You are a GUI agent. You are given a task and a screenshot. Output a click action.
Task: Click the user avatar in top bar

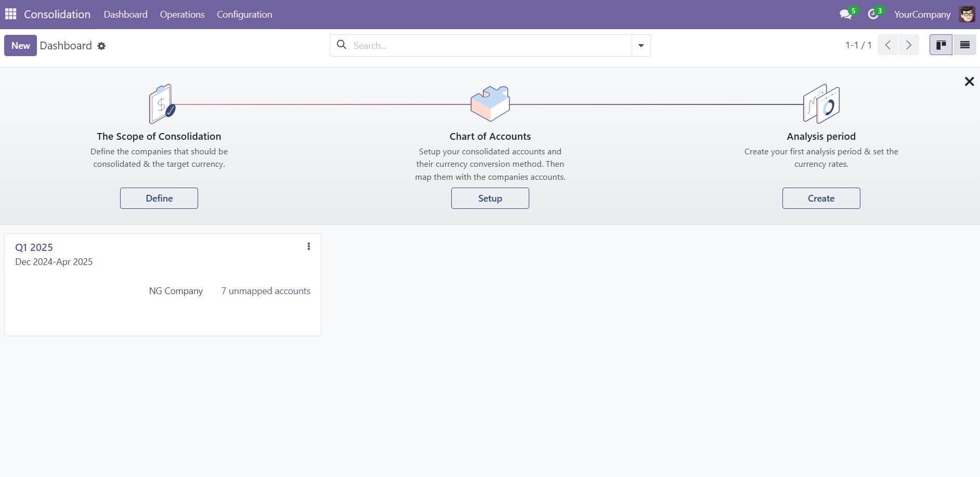pyautogui.click(x=967, y=15)
